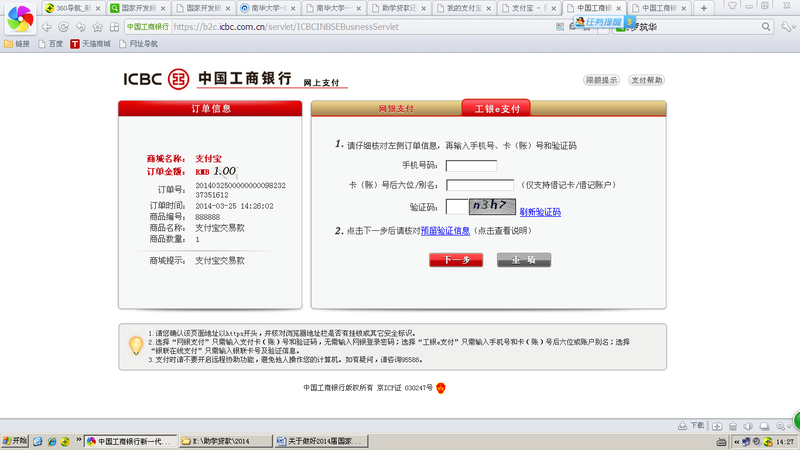Click the gray 重填 button
The width and height of the screenshot is (800, 450).
tap(524, 260)
